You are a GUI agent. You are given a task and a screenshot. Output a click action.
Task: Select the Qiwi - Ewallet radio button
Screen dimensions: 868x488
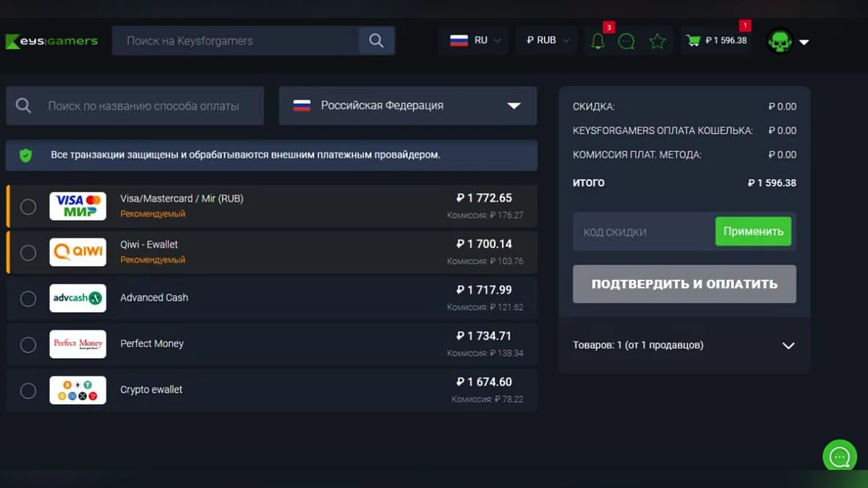coord(28,252)
